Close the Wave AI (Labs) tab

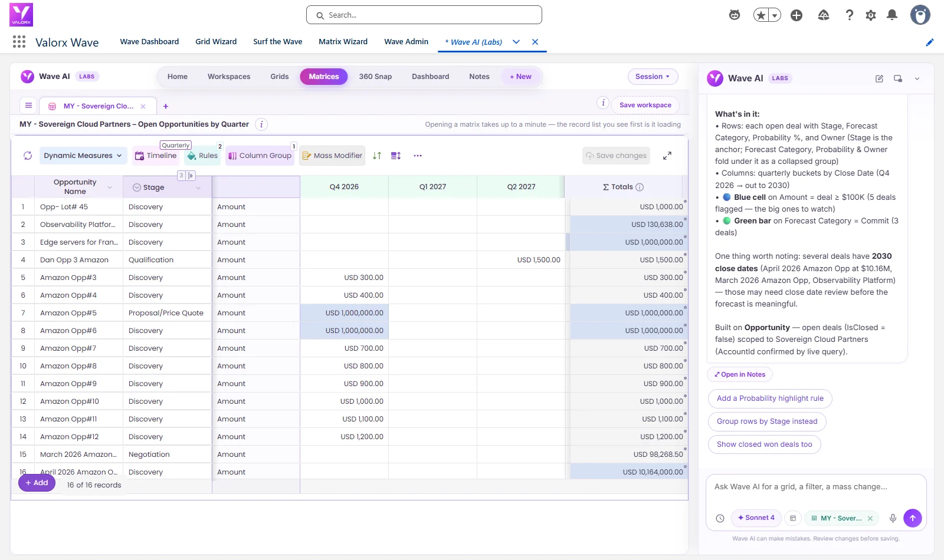[x=535, y=42]
